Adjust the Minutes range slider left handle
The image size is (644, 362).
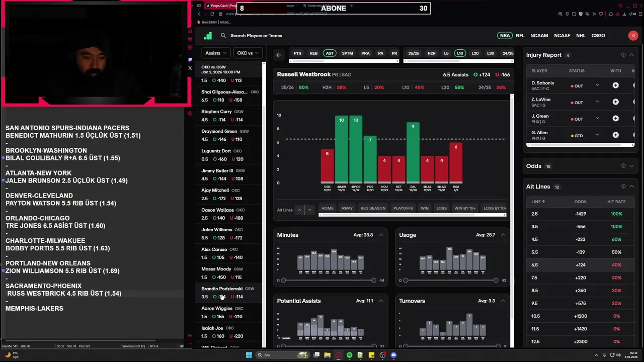click(x=283, y=280)
